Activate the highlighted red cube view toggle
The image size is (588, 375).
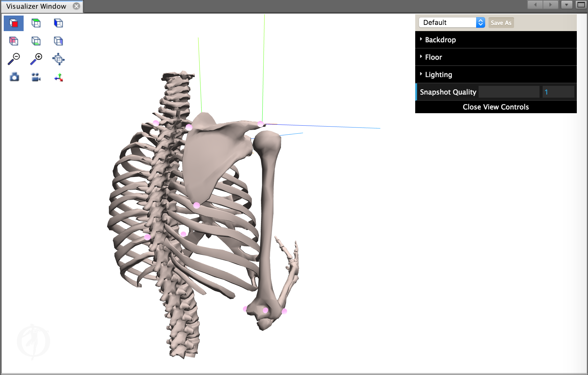point(14,23)
